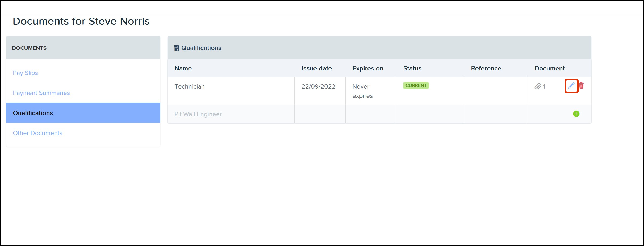Open the Other Documents page
644x246 pixels.
coord(37,133)
